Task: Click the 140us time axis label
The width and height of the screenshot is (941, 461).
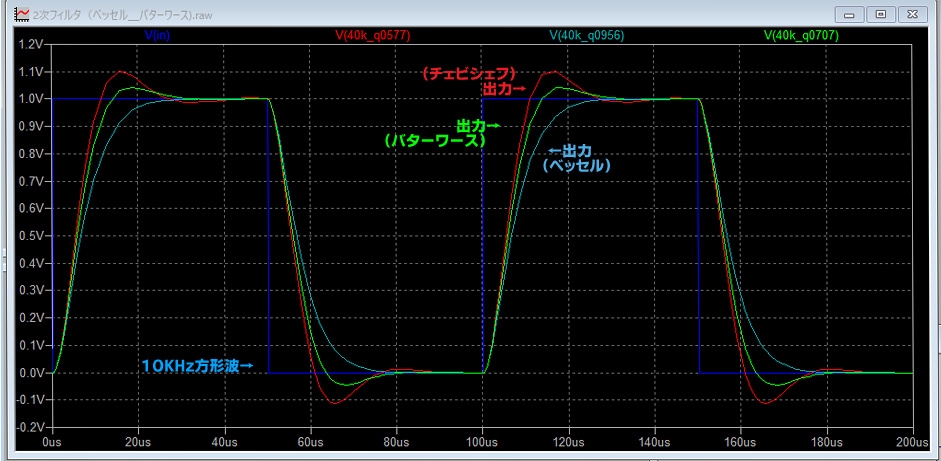Action: pyautogui.click(x=655, y=442)
